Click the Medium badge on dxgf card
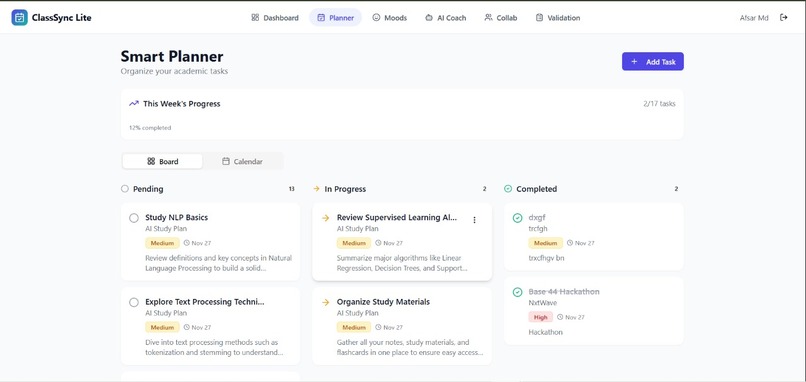Image resolution: width=806 pixels, height=382 pixels. (x=546, y=243)
